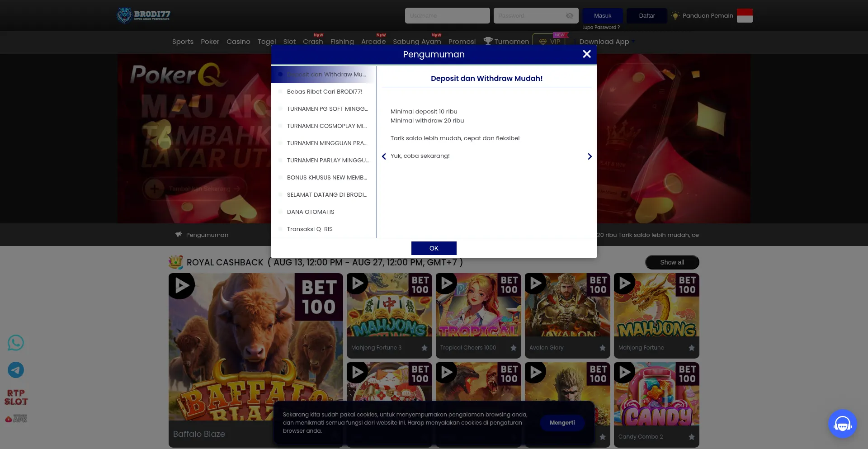Play the Candy Combo 2 game
The width and height of the screenshot is (868, 449).
coord(624,373)
